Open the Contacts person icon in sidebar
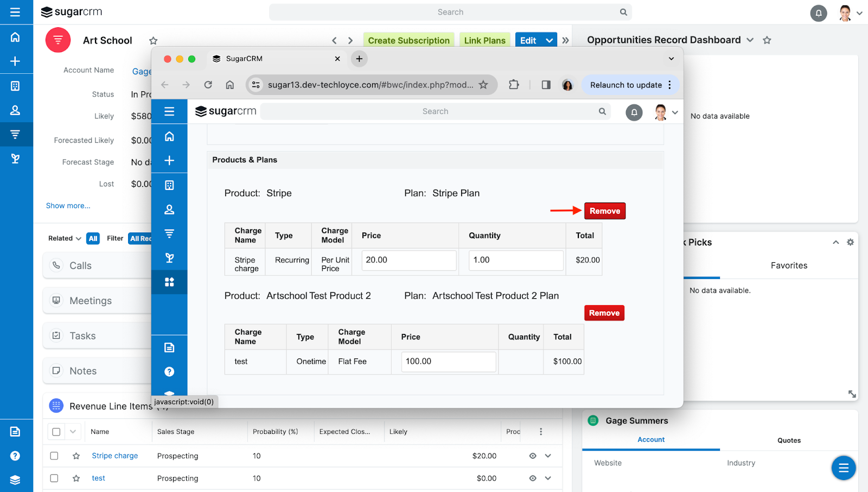The height and width of the screenshot is (492, 868). pos(15,110)
